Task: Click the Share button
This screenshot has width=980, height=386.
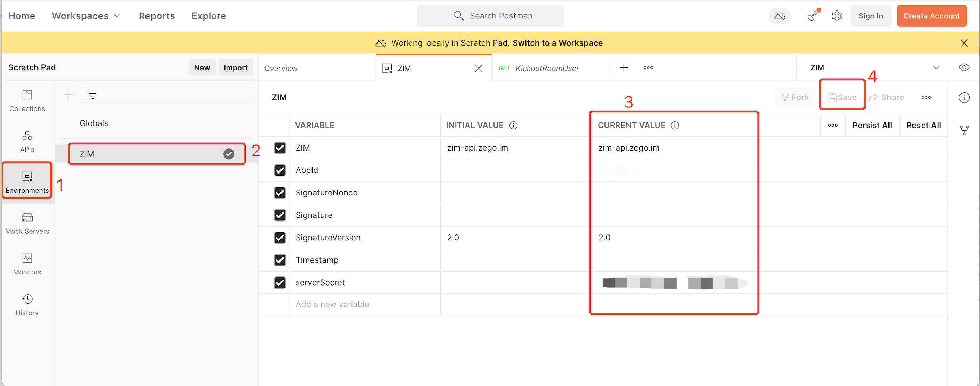Action: 886,97
